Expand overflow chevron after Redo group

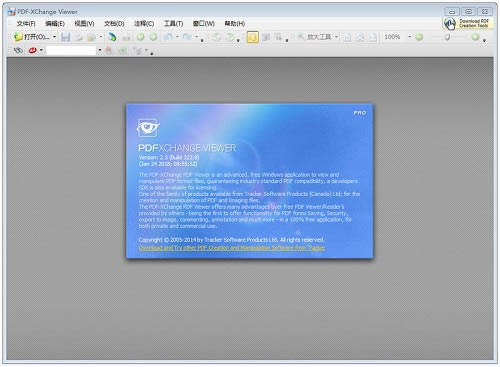pos(202,40)
